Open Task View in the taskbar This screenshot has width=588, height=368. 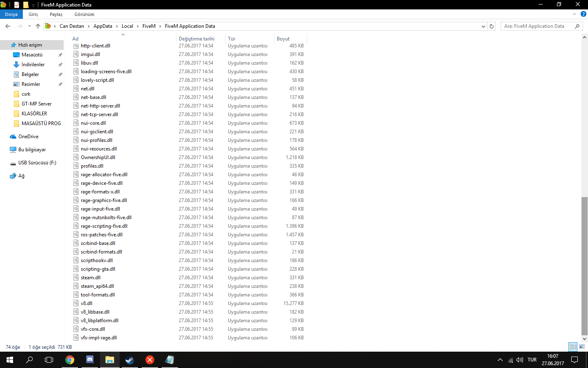[x=49, y=360]
